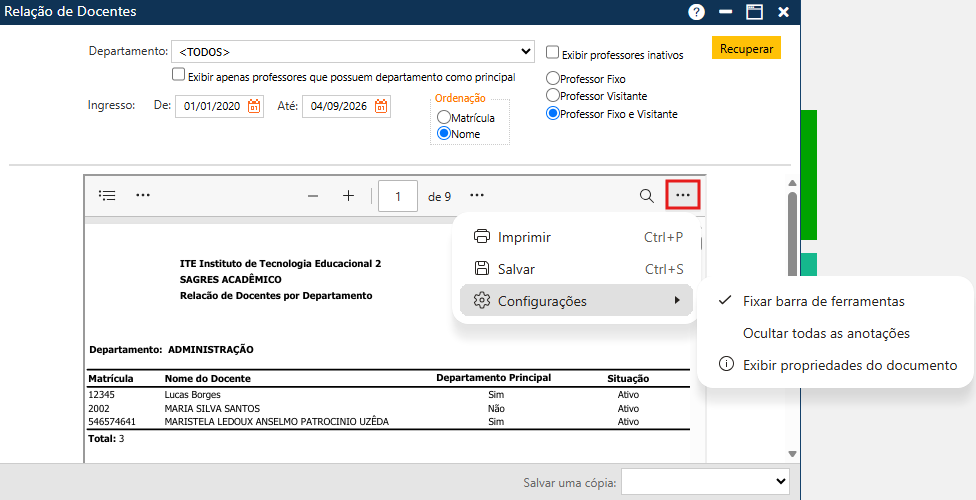Click the 'Nome do Docente' column header
Image resolution: width=976 pixels, height=500 pixels.
(x=207, y=379)
